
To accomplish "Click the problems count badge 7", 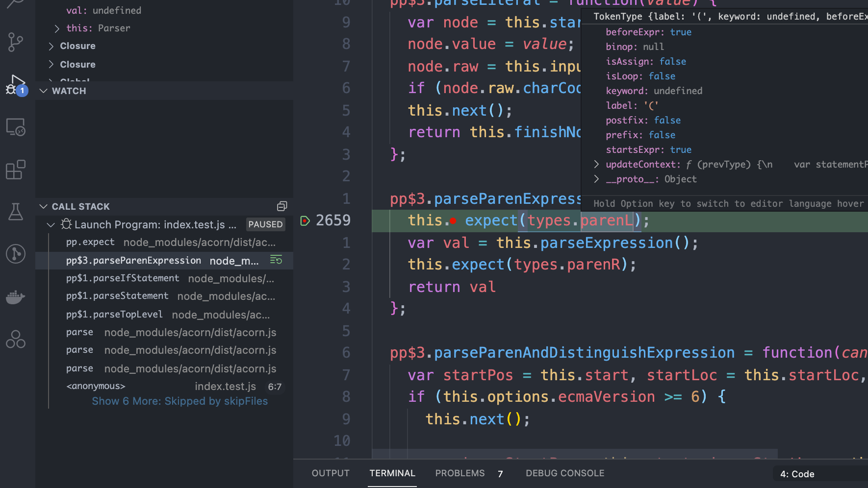I will coord(500,473).
